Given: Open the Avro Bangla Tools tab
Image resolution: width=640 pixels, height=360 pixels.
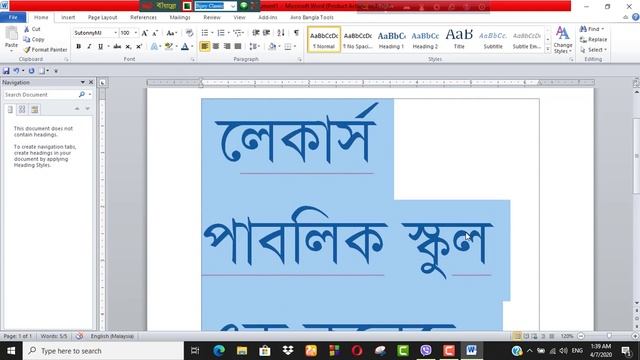Looking at the screenshot, I should pos(312,18).
